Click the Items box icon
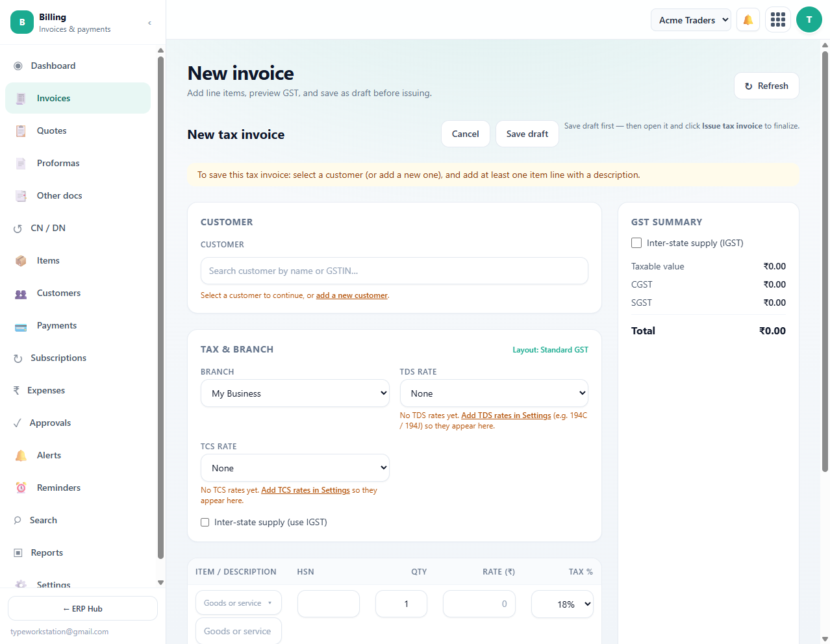 click(21, 261)
